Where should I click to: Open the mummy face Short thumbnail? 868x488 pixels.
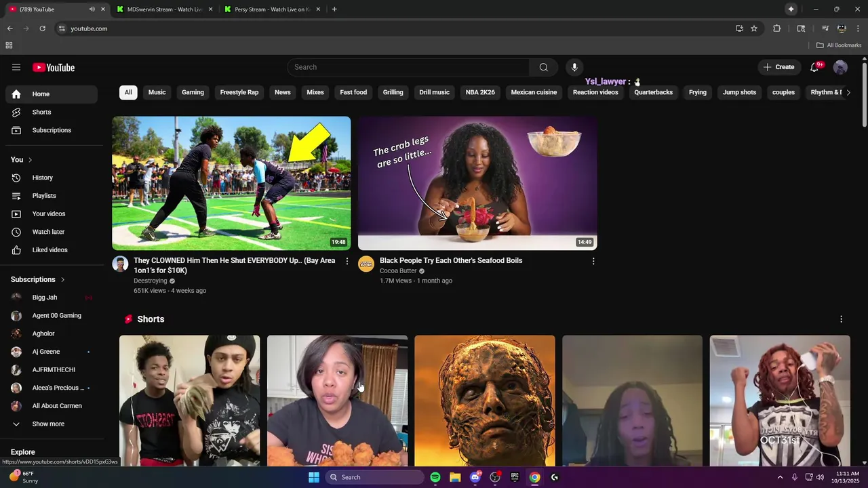point(485,401)
